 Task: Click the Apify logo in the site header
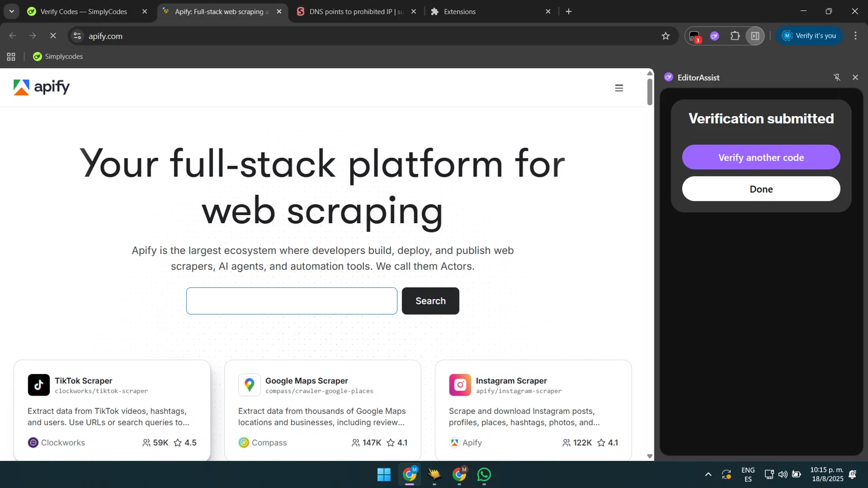point(42,87)
